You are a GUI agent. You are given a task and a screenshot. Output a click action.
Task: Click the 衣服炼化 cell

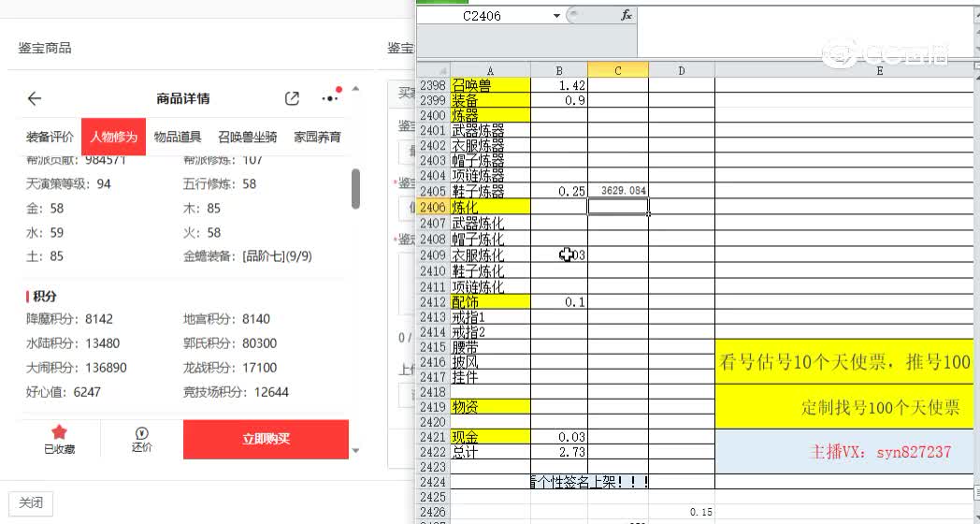490,255
